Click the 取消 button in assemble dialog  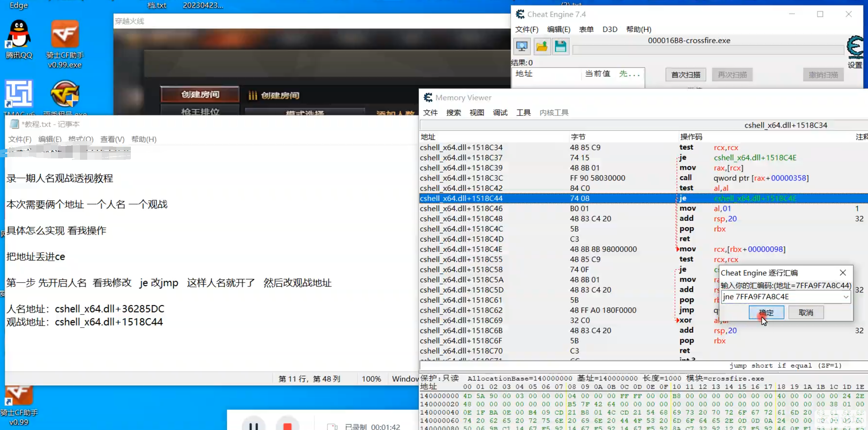(806, 312)
